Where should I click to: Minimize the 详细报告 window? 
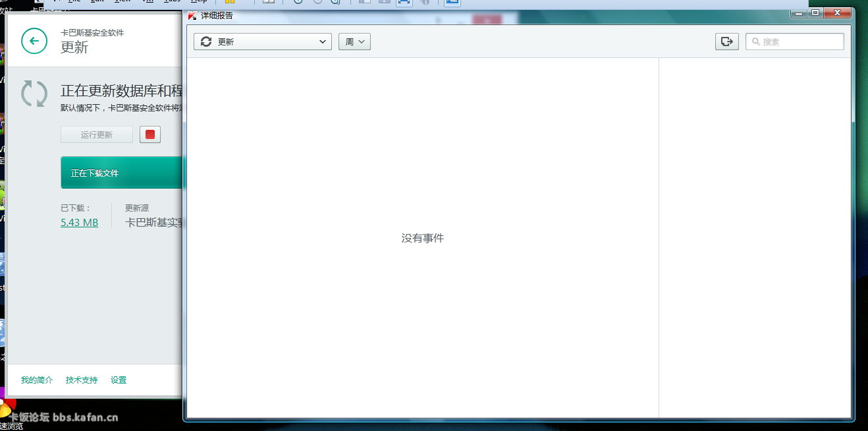tap(800, 13)
